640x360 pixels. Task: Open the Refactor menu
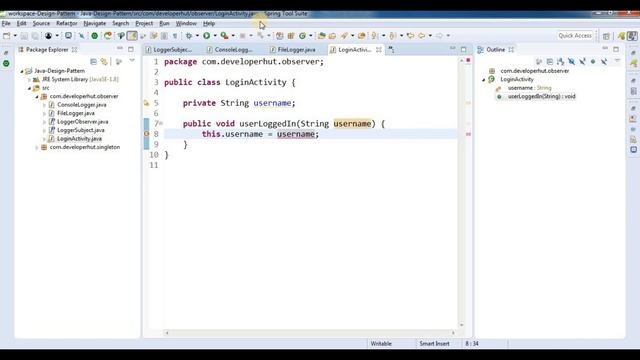(67, 24)
